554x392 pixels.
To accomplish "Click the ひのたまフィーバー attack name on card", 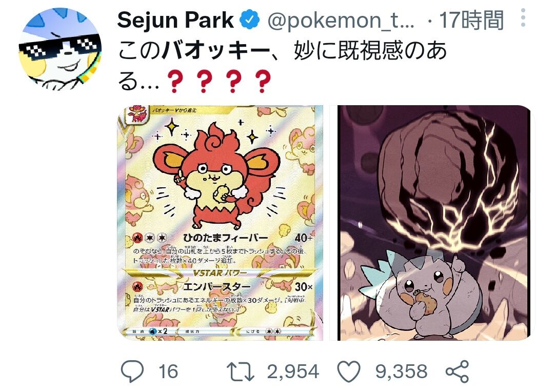I will point(225,238).
